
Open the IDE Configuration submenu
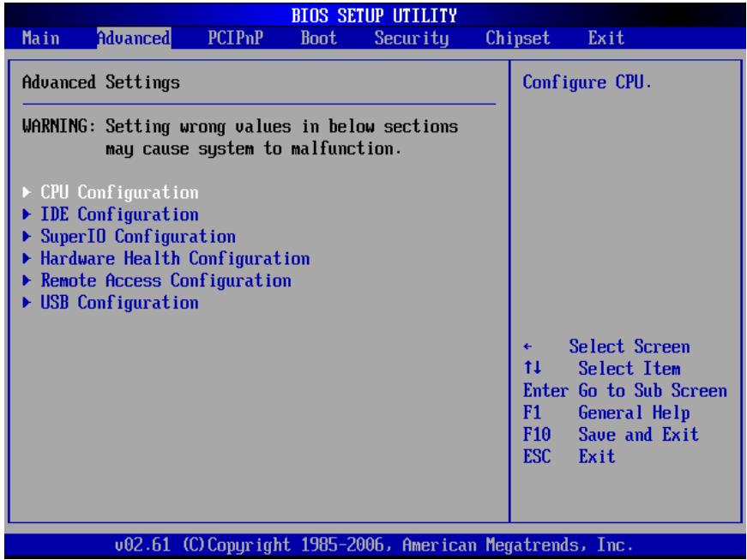pos(119,214)
